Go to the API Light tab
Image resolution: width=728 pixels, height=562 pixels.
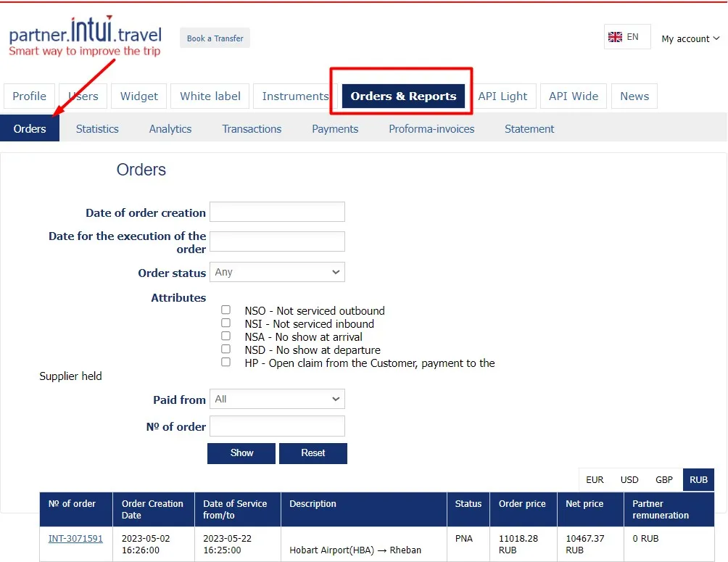(502, 96)
